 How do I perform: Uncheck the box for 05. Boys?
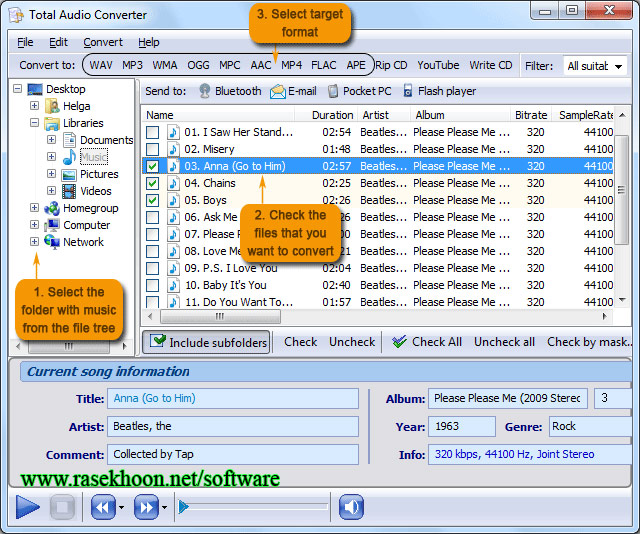pos(153,200)
